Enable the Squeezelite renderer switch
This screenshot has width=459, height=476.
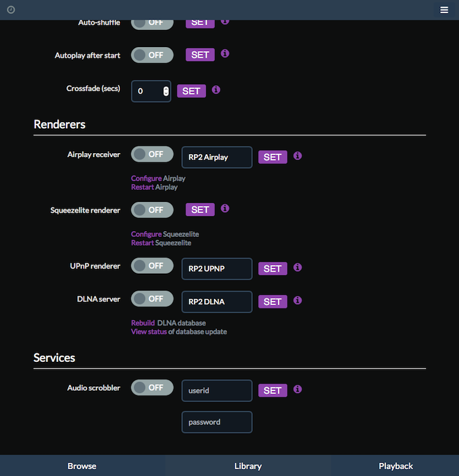point(152,210)
